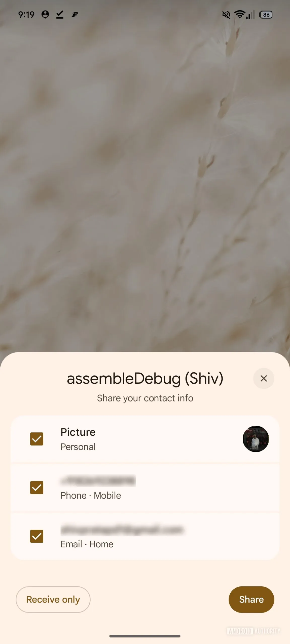The image size is (290, 644).
Task: Tap the battery level indicator
Action: (266, 15)
